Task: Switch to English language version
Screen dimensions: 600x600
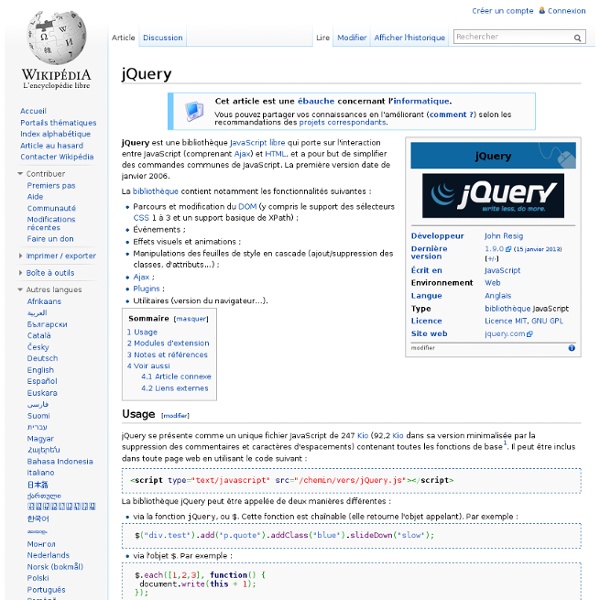Action: [x=40, y=370]
